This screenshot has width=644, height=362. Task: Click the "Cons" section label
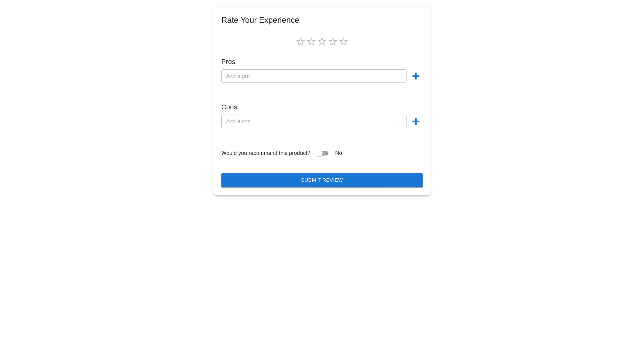[x=229, y=107]
